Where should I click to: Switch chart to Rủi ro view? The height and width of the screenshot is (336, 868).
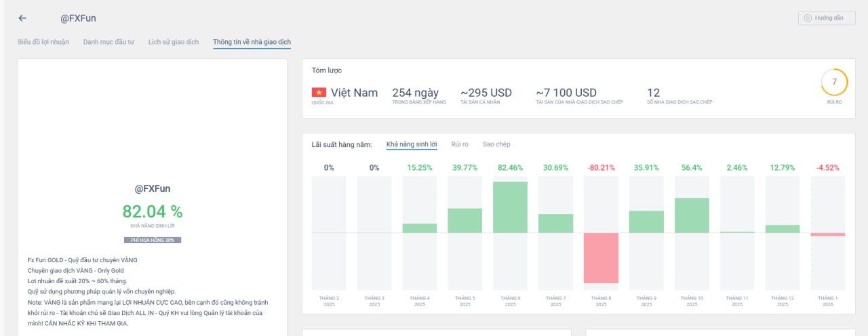pyautogui.click(x=460, y=144)
